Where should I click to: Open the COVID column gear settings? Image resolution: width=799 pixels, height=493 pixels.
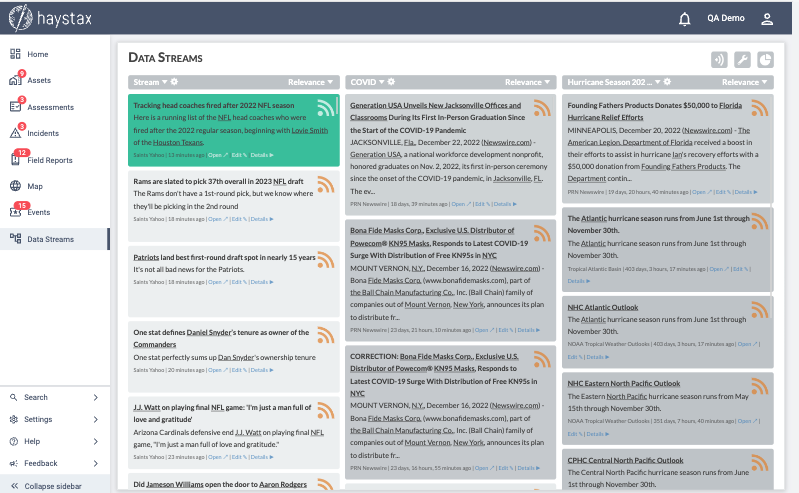click(x=392, y=82)
